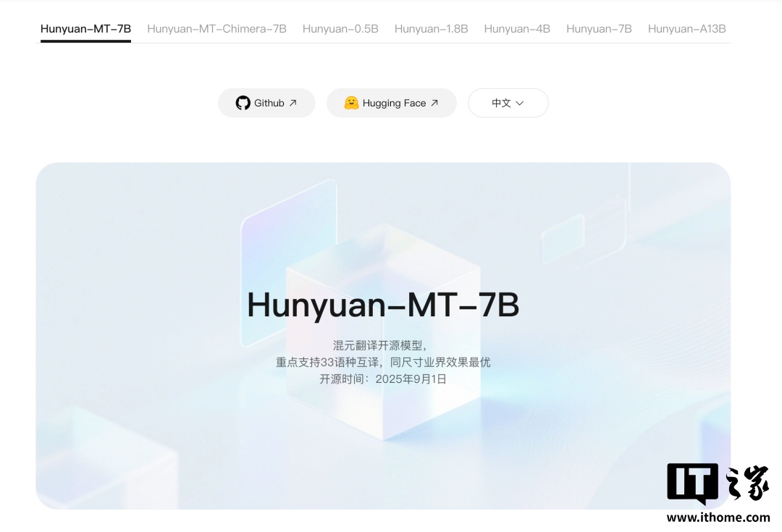Click the Hugging Face emoji icon
The height and width of the screenshot is (532, 782).
350,103
